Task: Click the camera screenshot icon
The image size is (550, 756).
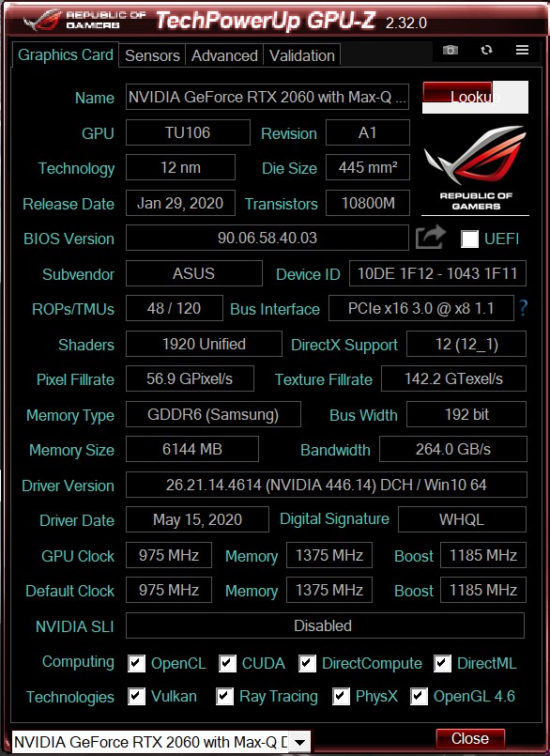Action: pos(451,50)
